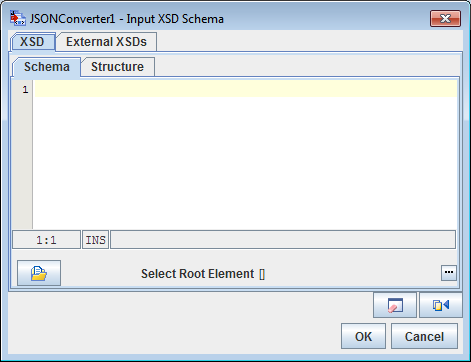Open XSD file with the folder icon button
The image size is (471, 362).
pos(39,273)
